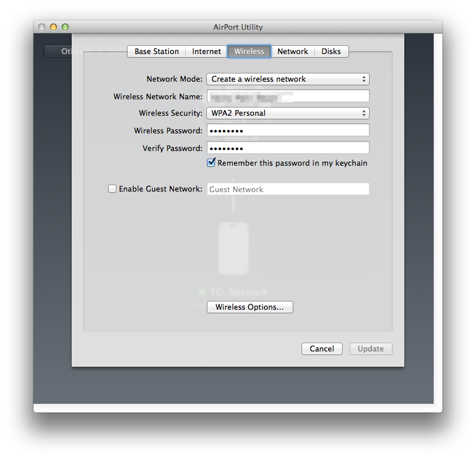
Task: Open the Internet tab
Action: 206,51
